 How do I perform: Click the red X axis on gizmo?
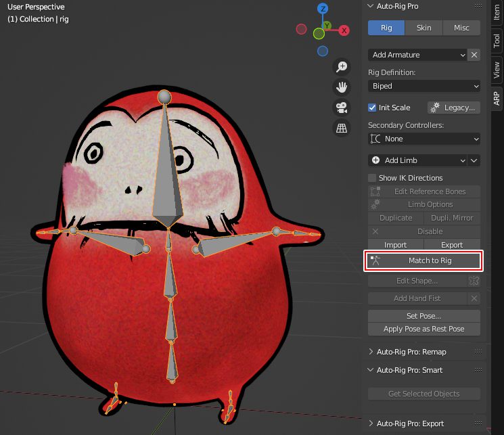tap(344, 30)
